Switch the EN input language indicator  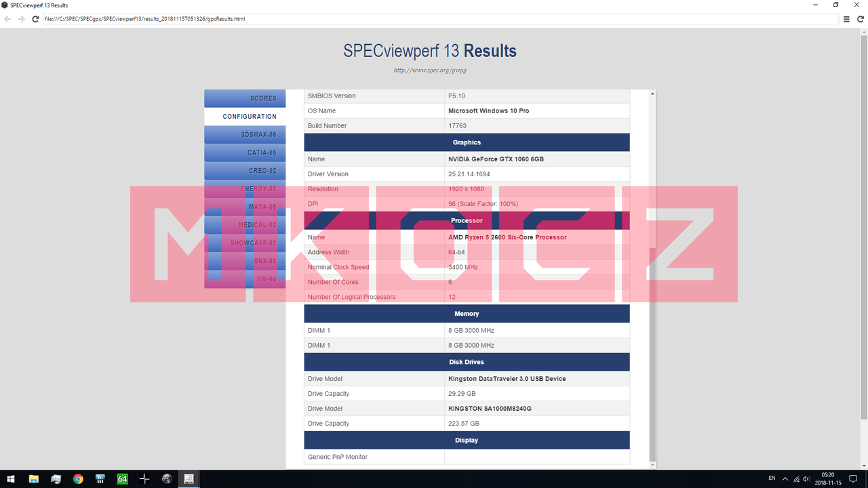tap(772, 479)
